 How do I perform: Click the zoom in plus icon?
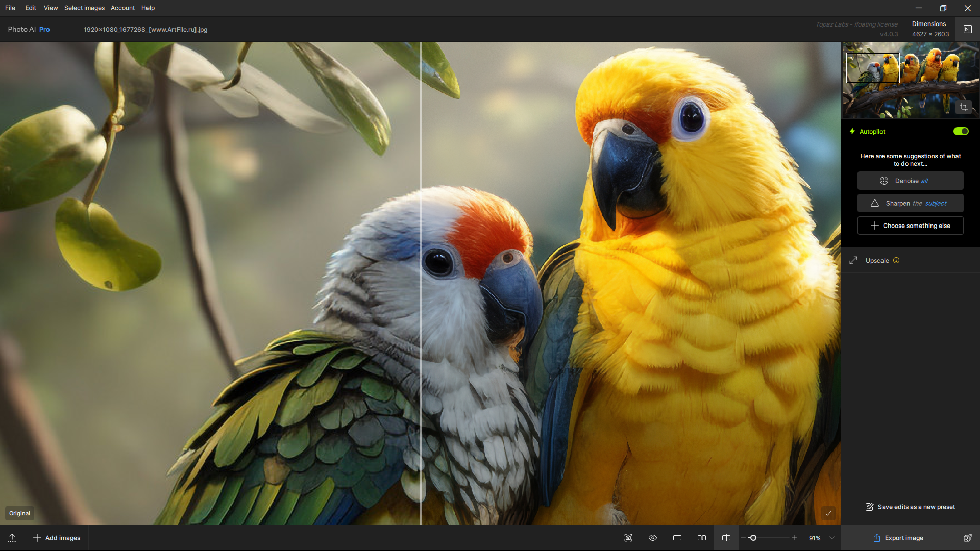tap(794, 538)
